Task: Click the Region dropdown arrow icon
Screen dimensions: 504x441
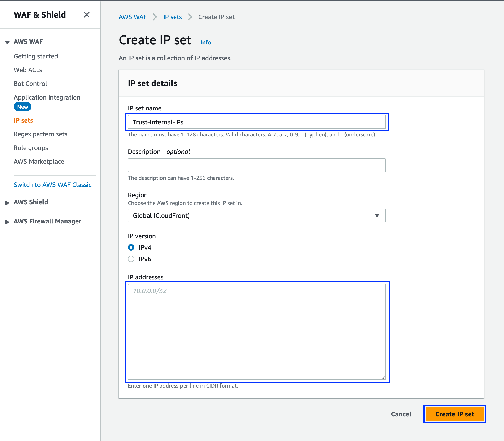Action: 377,215
